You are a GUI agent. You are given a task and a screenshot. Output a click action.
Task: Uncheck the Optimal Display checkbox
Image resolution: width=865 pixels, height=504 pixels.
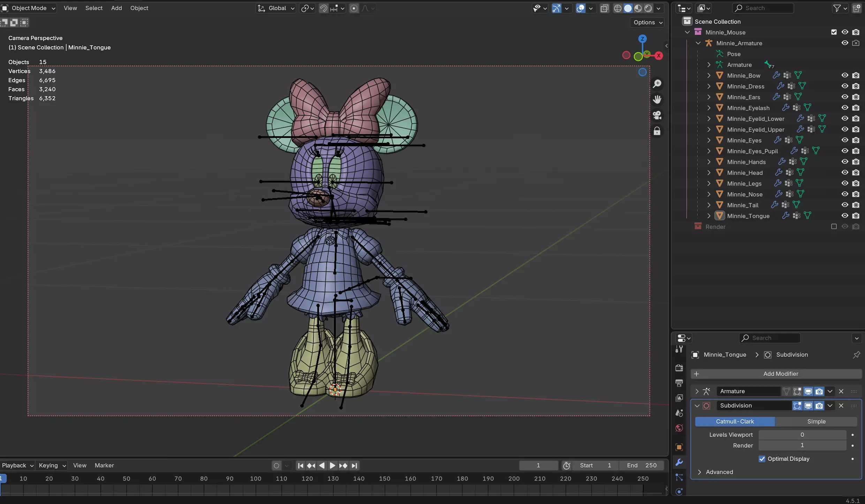point(762,459)
